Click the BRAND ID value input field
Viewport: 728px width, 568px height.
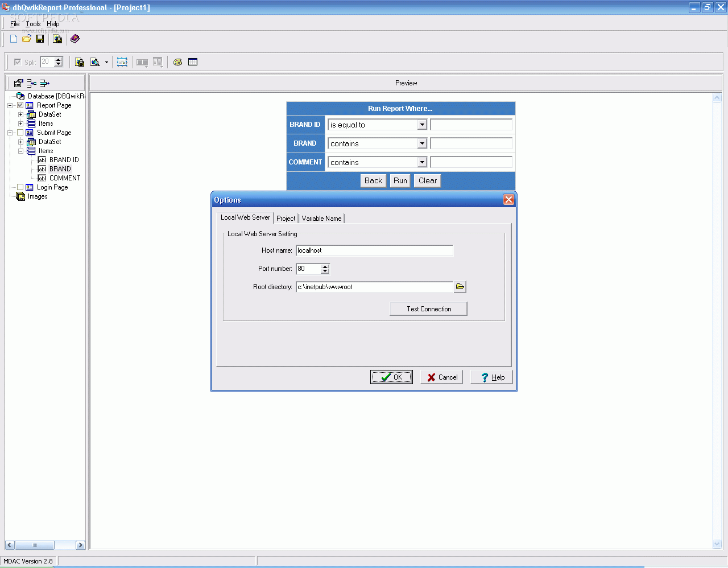point(471,125)
